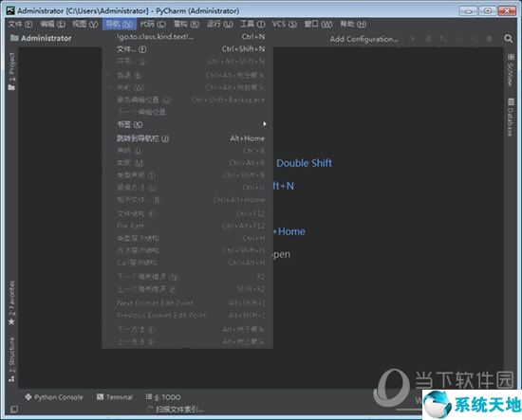Choose the 跳转到导航栏 (J) Alt+Home entry
Image resolution: width=522 pixels, height=420 pixels.
[188, 138]
